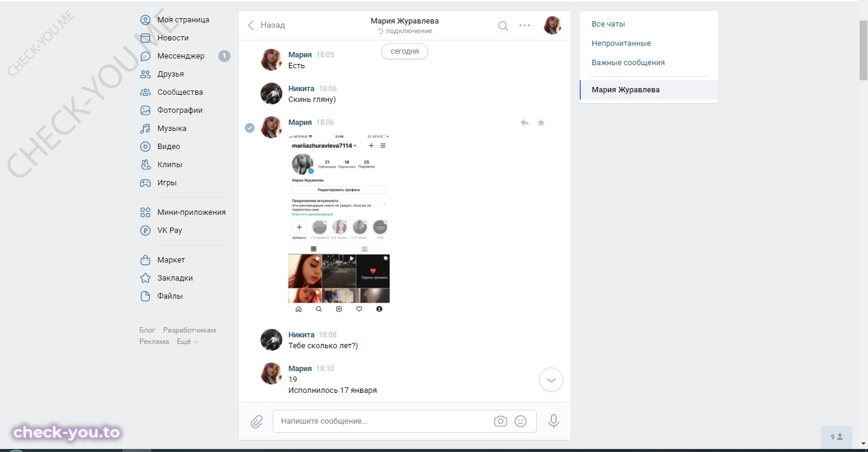Open Друзья icon in sidebar
Screen dimensions: 868x452
[x=145, y=74]
